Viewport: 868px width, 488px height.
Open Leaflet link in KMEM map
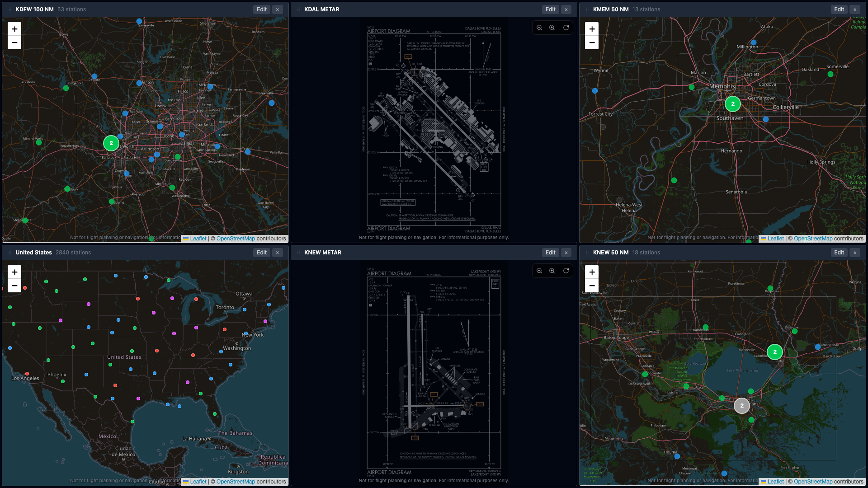(772, 239)
